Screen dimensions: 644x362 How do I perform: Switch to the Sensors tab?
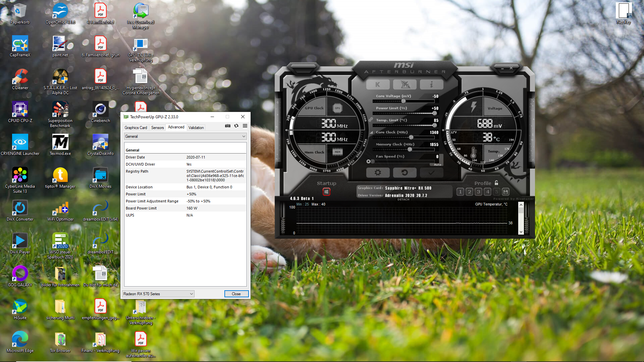pos(157,127)
